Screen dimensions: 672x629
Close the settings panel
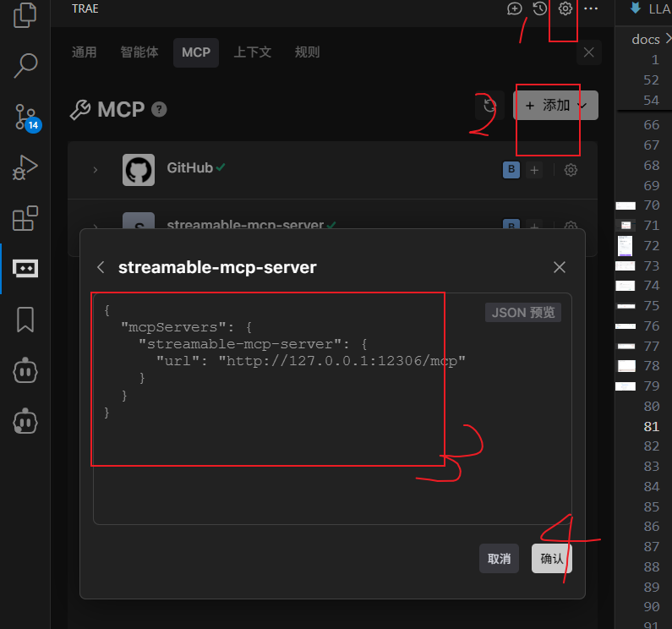[589, 52]
